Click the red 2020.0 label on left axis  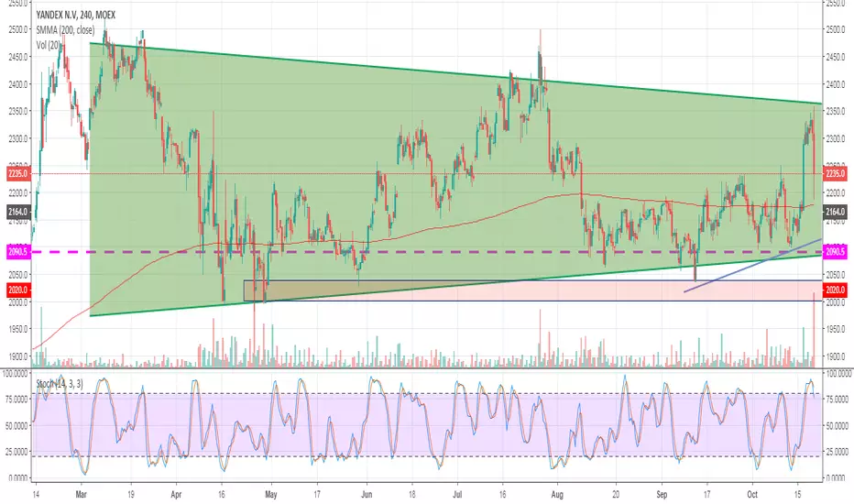pos(17,290)
